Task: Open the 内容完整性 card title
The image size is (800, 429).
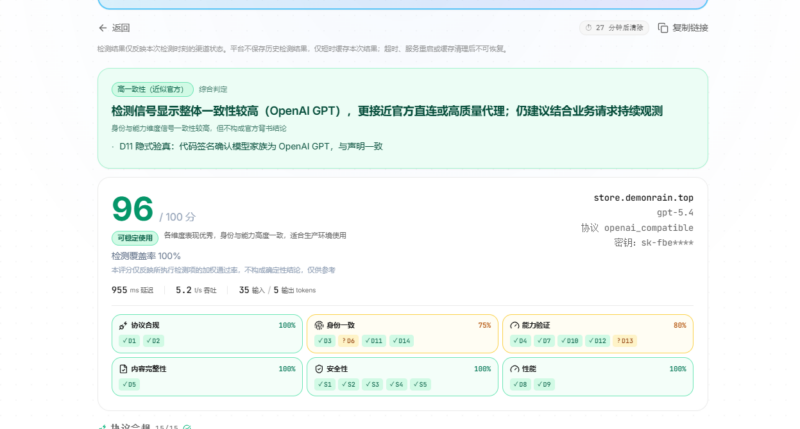Action: (148, 369)
